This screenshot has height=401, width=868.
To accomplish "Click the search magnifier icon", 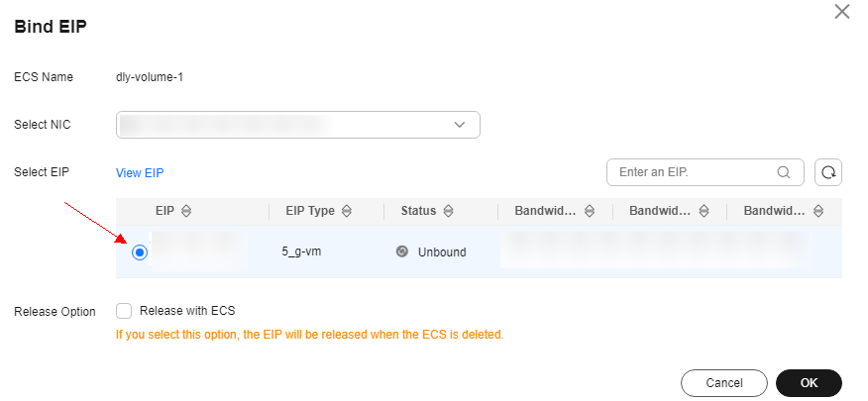I will click(x=784, y=172).
